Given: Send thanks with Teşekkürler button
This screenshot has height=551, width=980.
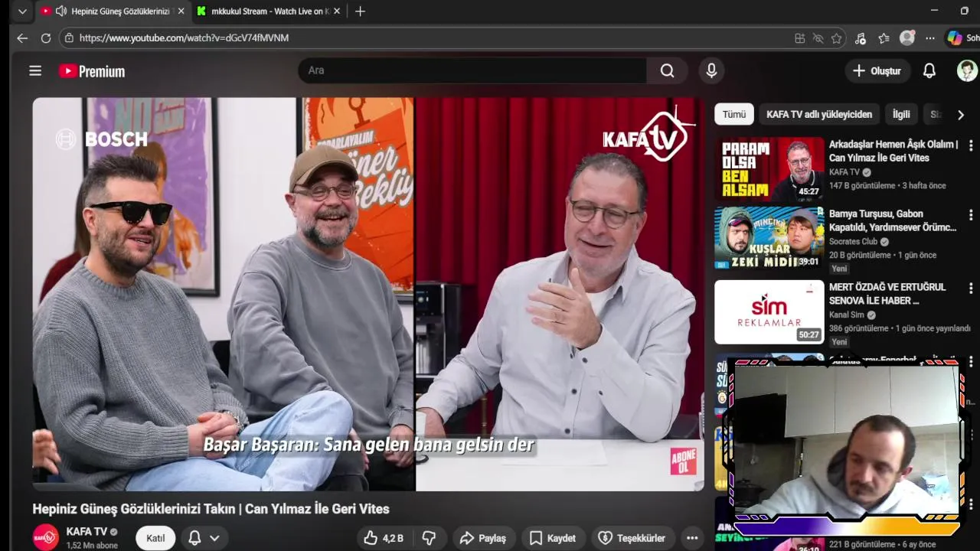Looking at the screenshot, I should point(632,538).
